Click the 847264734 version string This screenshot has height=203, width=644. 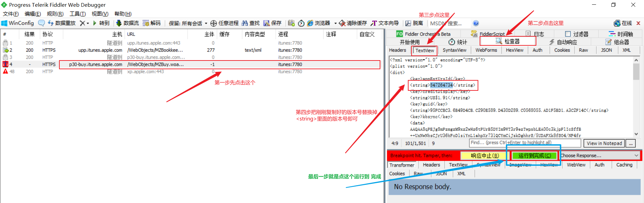coord(441,85)
